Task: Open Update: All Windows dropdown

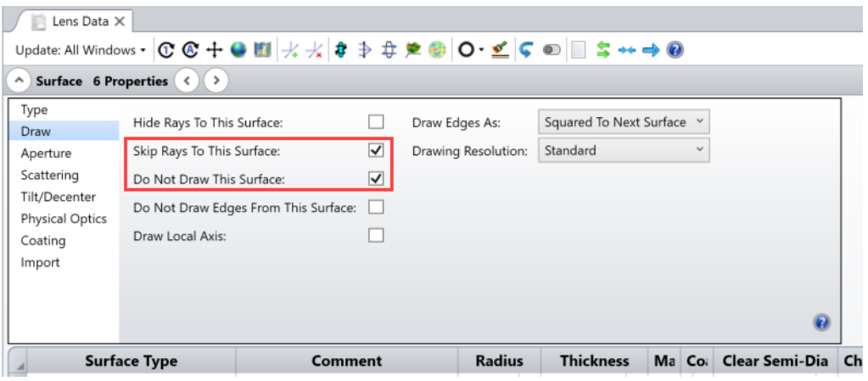Action: coord(81,50)
